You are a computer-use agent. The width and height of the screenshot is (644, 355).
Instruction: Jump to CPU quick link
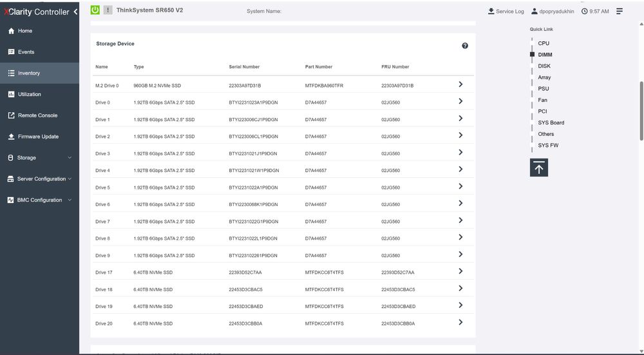point(544,43)
